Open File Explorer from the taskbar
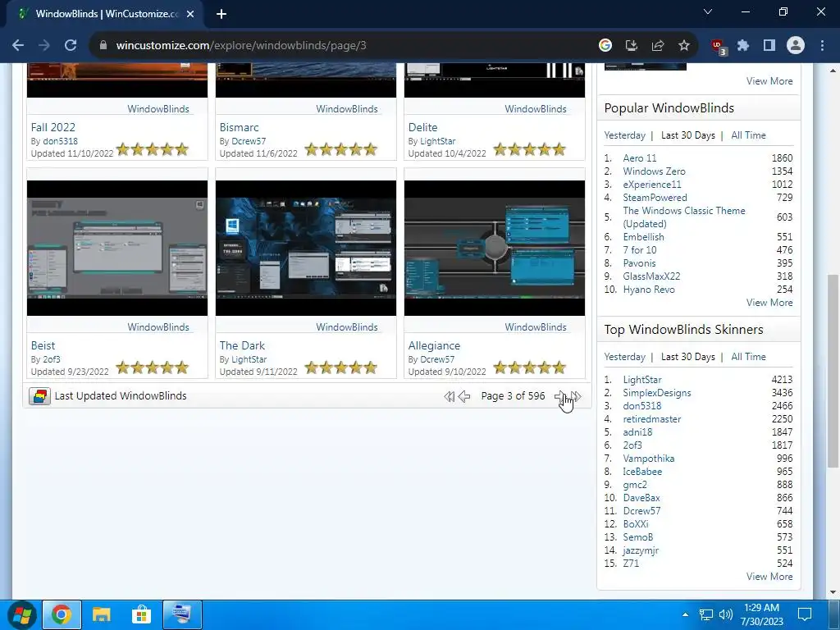The height and width of the screenshot is (630, 840). pos(101,615)
